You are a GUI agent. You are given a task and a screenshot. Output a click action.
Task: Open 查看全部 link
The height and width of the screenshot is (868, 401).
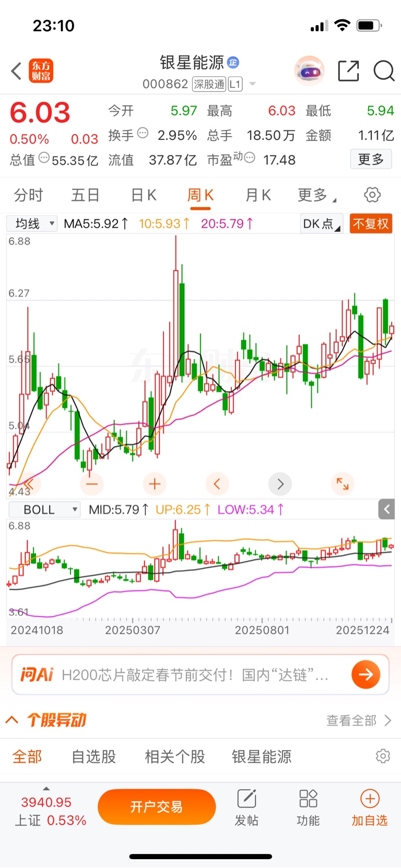359,720
